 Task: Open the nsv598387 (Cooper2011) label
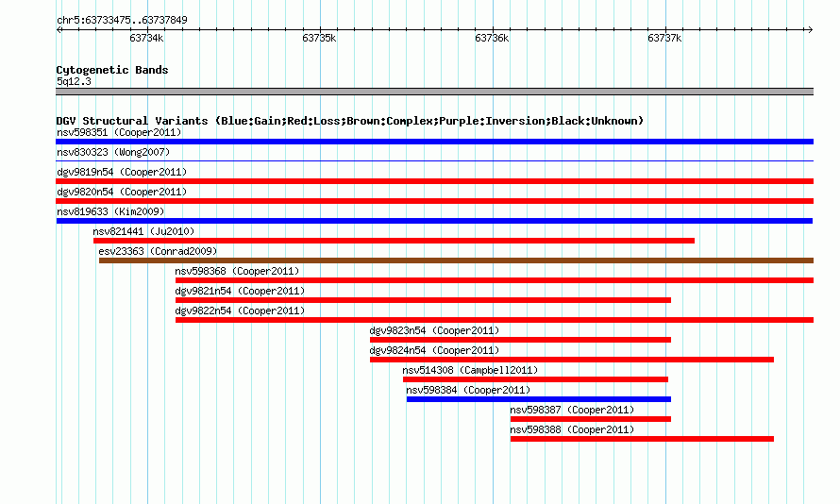point(572,410)
